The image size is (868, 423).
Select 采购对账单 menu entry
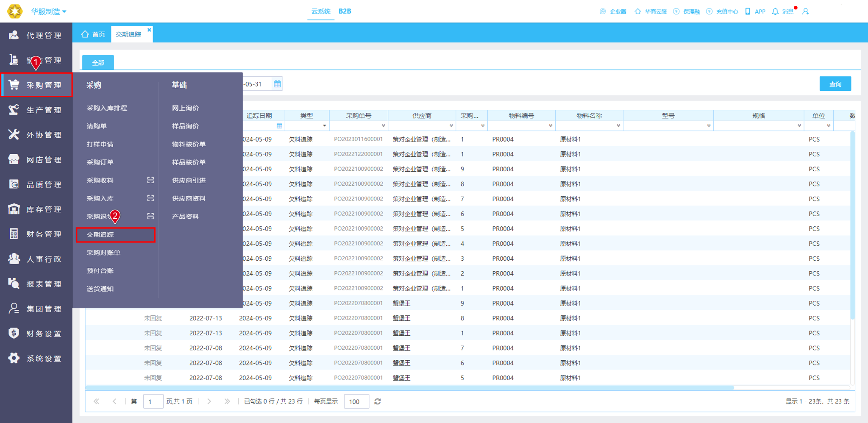tap(103, 253)
